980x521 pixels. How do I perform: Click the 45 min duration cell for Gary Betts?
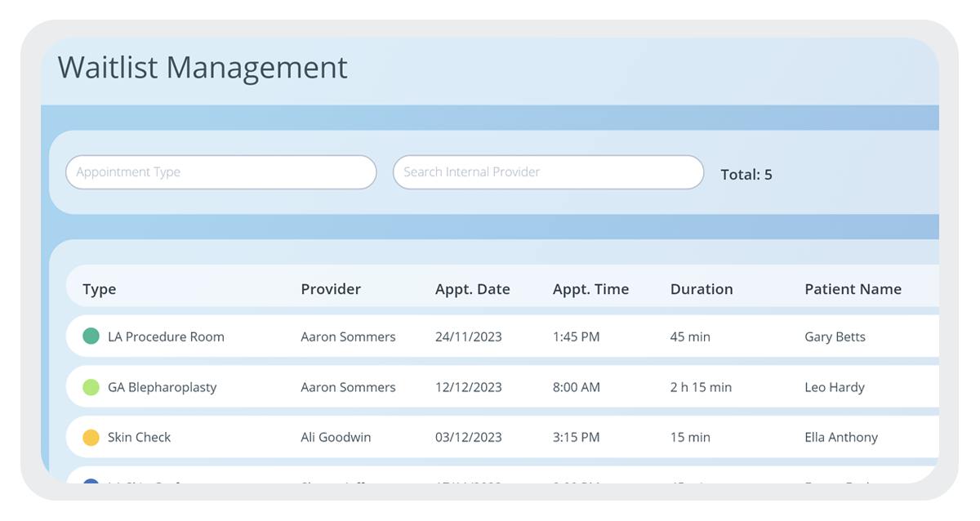[690, 336]
